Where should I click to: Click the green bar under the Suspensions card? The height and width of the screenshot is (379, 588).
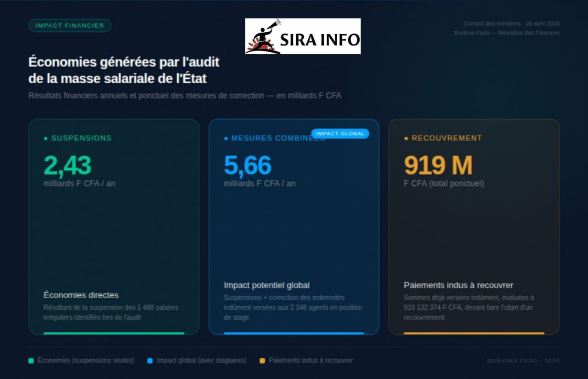114,333
